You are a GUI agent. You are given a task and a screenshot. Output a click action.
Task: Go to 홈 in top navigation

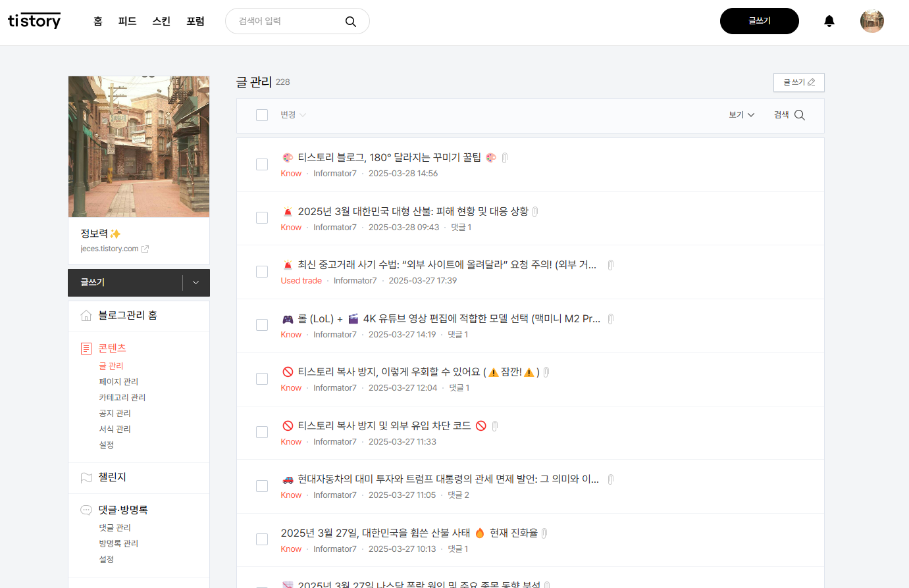tap(98, 21)
